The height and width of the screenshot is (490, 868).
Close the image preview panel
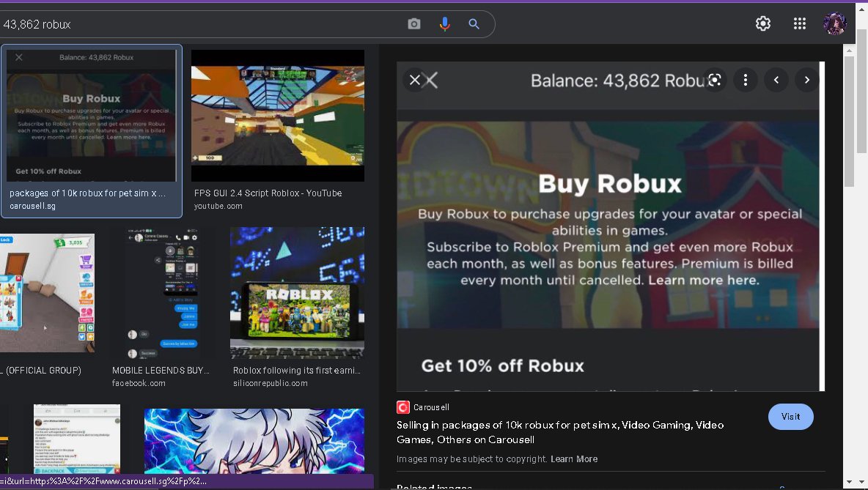[x=415, y=80]
